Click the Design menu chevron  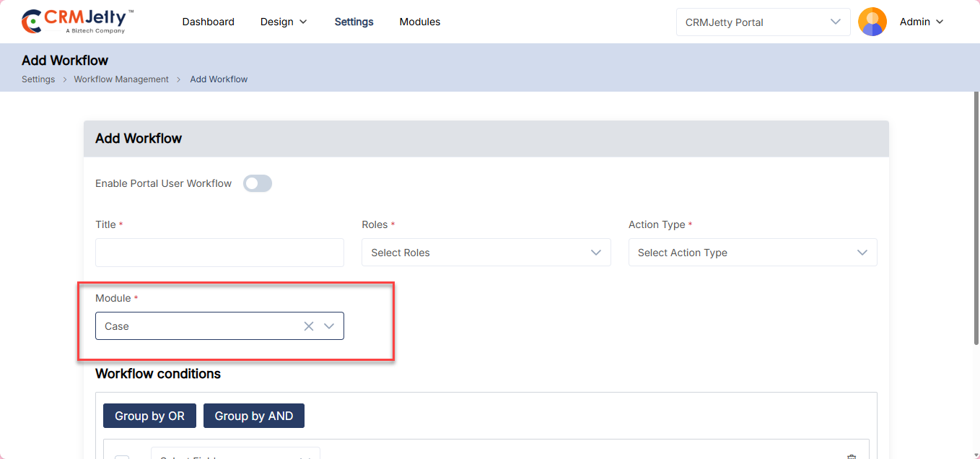pos(303,22)
